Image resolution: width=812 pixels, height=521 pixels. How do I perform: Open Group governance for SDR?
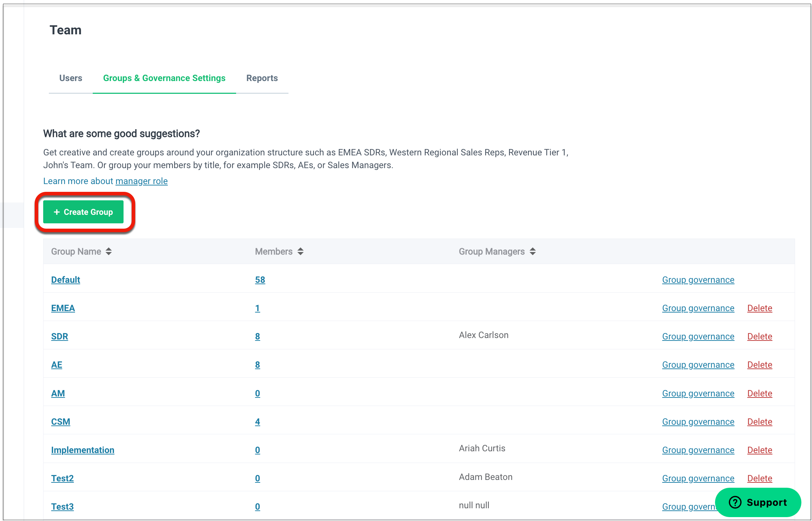[x=698, y=336]
